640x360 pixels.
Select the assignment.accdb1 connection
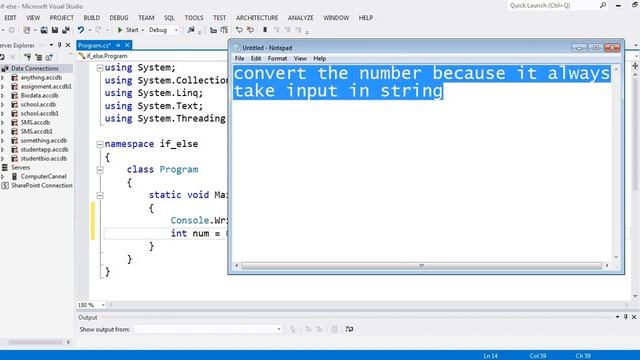point(46,86)
